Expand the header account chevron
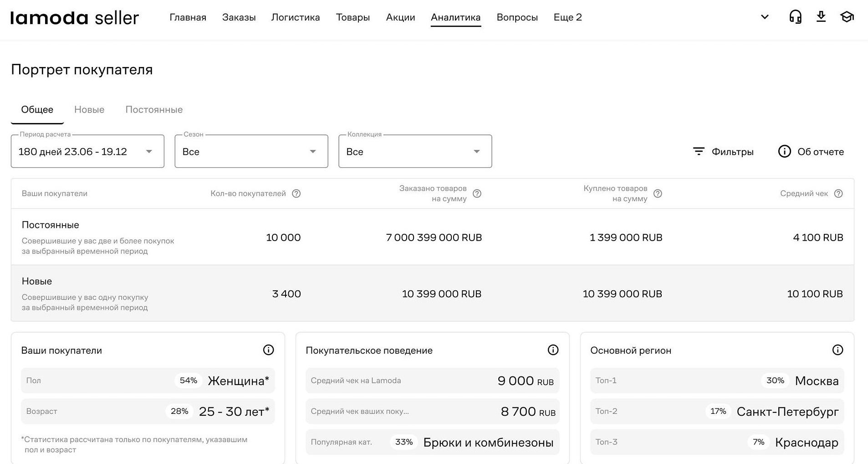 765,17
